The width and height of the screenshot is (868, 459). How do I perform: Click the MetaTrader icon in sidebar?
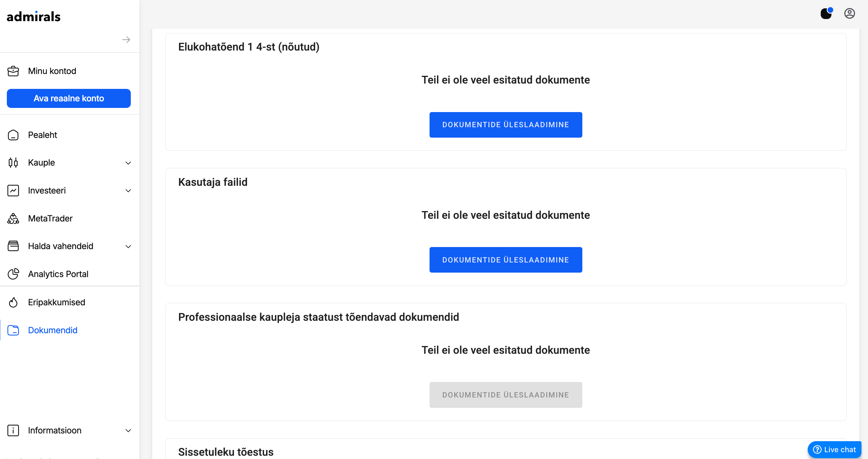[x=13, y=219]
